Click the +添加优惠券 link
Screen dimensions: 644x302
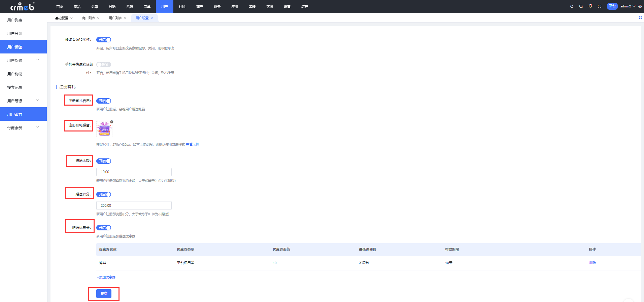click(x=106, y=277)
